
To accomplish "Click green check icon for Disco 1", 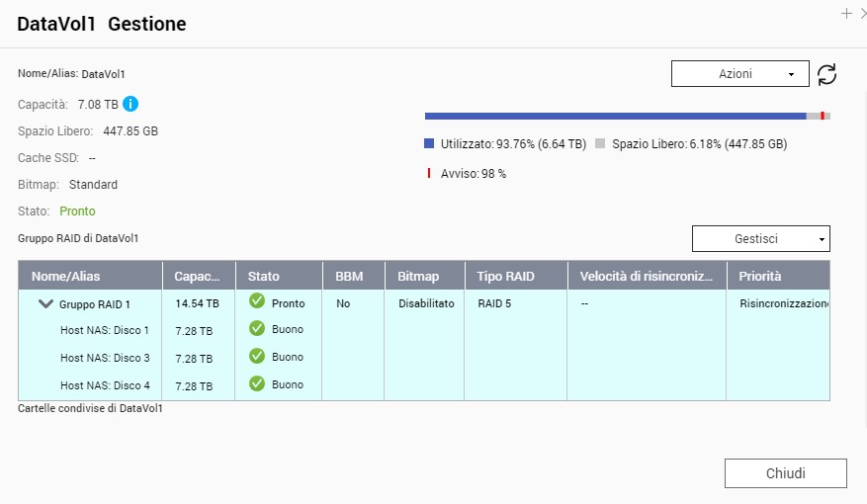I will 257,329.
